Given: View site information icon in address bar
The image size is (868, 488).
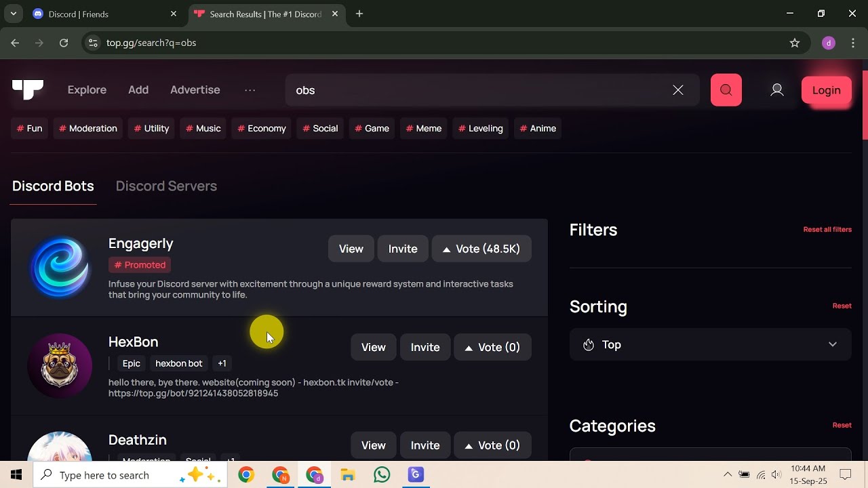Looking at the screenshot, I should click(93, 43).
